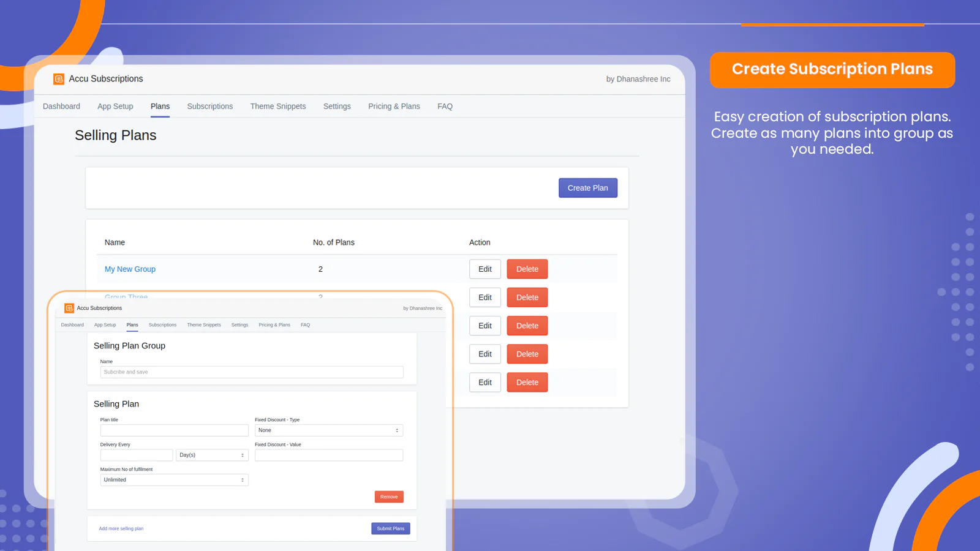Click the Accu Subscriptions logo icon in overlay window
This screenshot has height=551, width=980.
click(x=69, y=308)
